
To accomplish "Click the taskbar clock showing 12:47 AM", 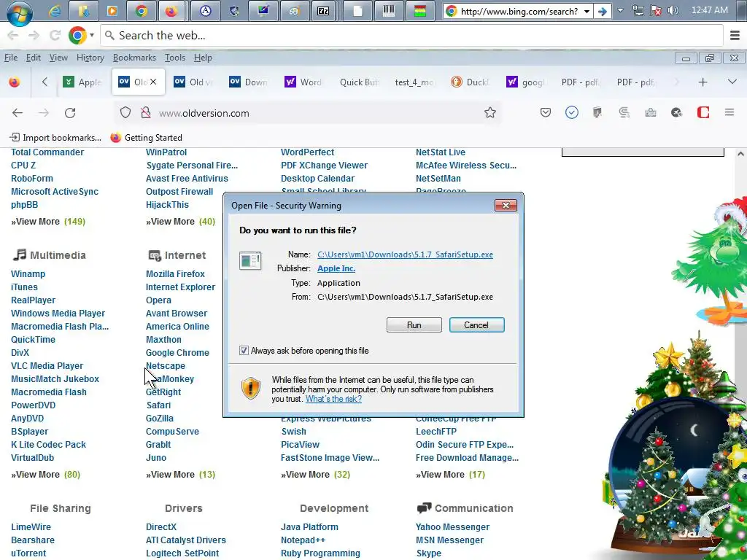I will (709, 10).
